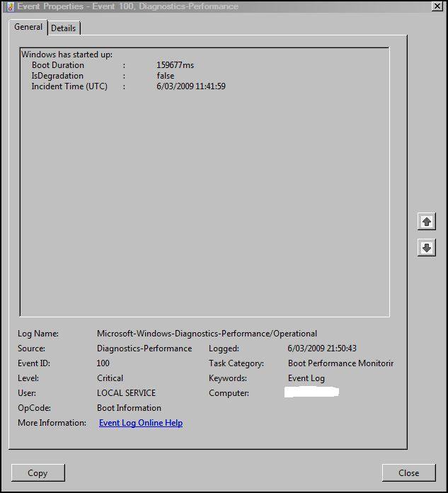
Task: Copy the event details with Copy button
Action: coord(38,473)
